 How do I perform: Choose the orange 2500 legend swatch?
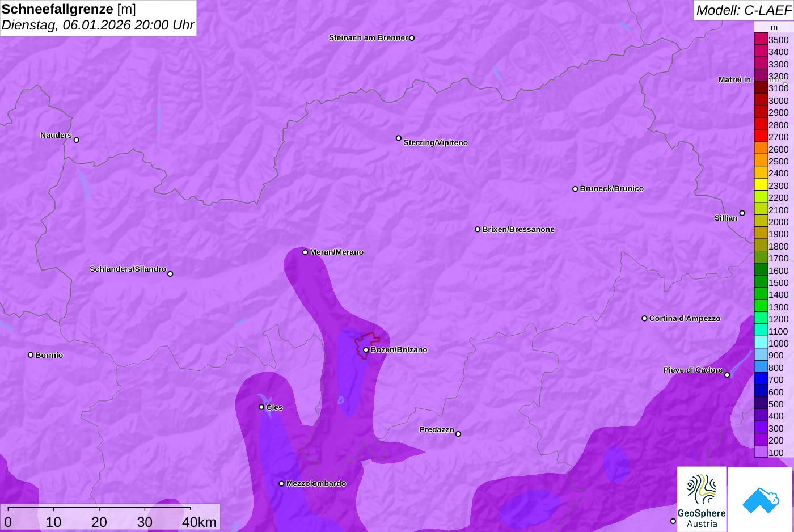(x=761, y=161)
